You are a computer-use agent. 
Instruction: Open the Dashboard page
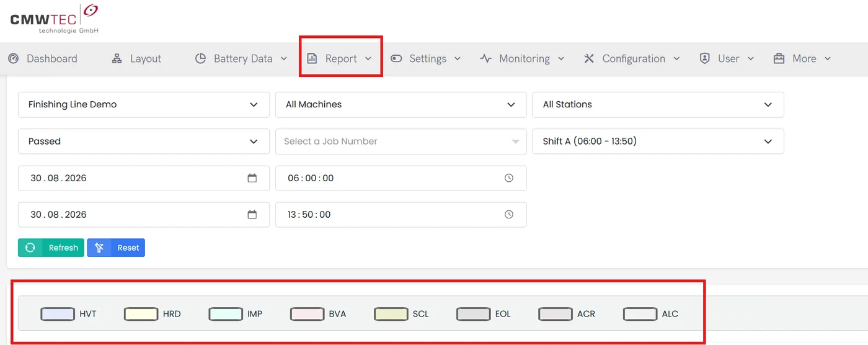tap(43, 58)
